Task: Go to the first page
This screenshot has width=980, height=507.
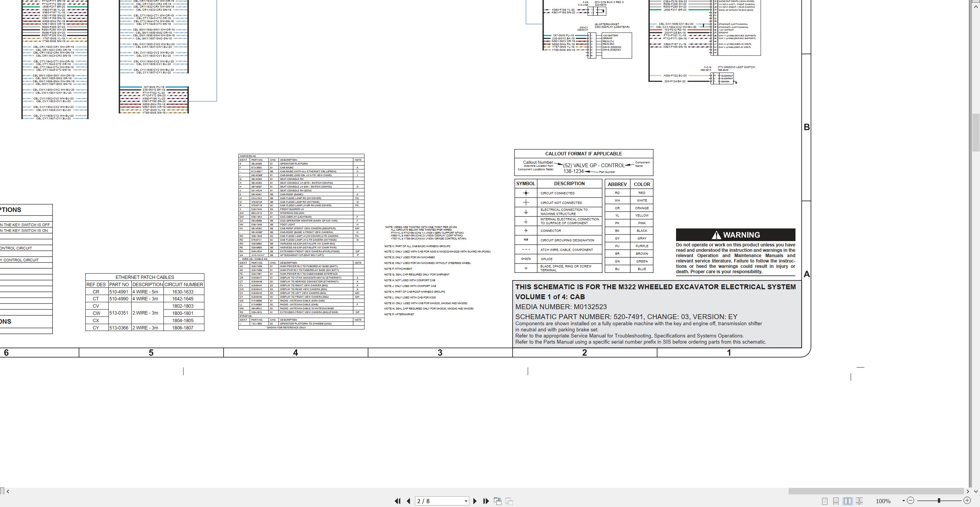Action: 398,501
